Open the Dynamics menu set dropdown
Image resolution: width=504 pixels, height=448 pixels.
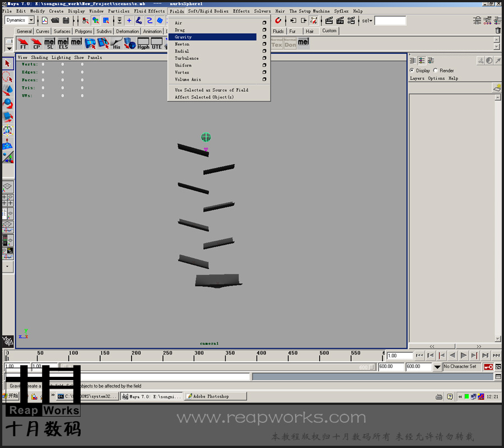click(x=31, y=20)
